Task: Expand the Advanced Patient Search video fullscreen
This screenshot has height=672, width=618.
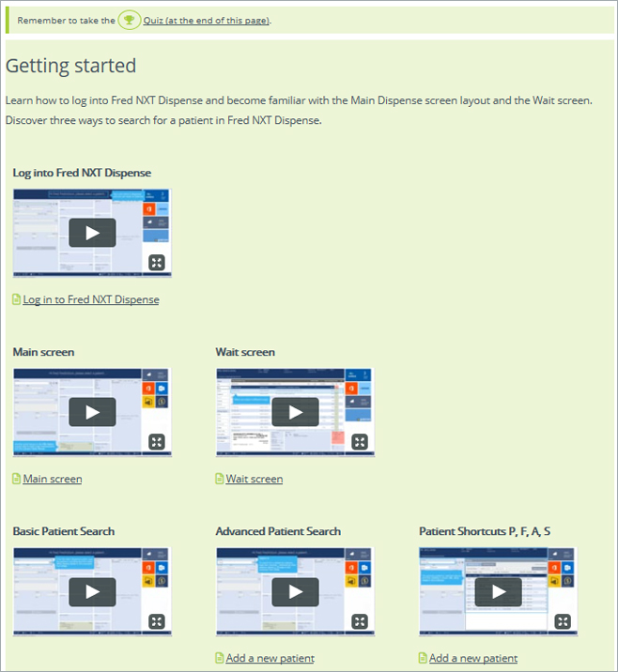Action: tap(360, 621)
